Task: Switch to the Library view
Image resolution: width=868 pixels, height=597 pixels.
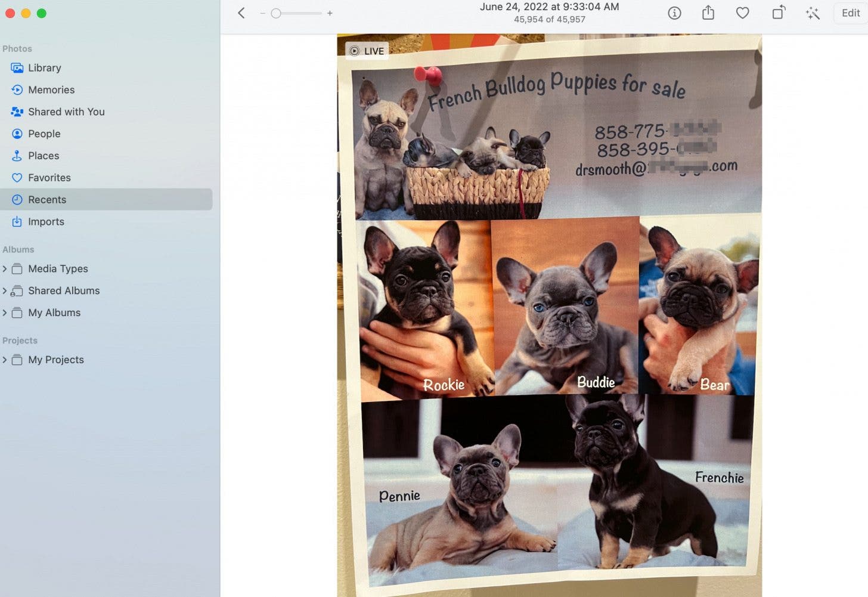Action: click(x=45, y=67)
